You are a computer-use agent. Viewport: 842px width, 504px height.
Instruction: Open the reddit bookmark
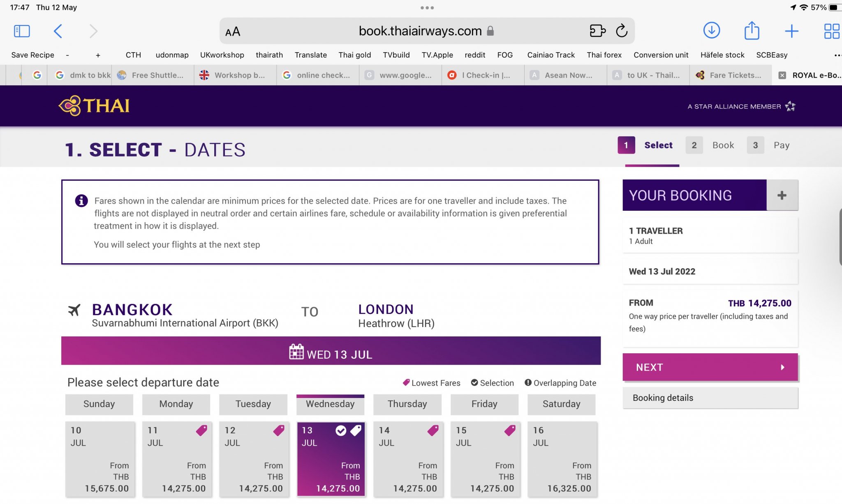tap(475, 55)
